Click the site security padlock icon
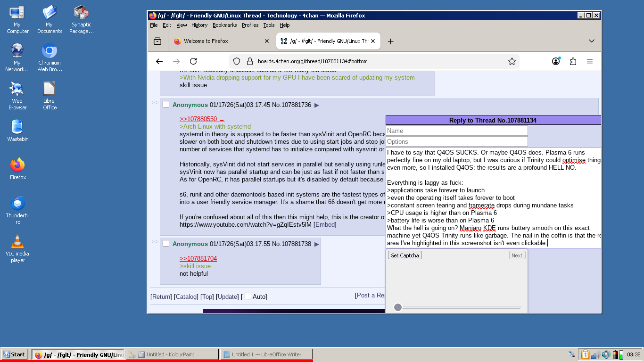644x362 pixels. 250,61
